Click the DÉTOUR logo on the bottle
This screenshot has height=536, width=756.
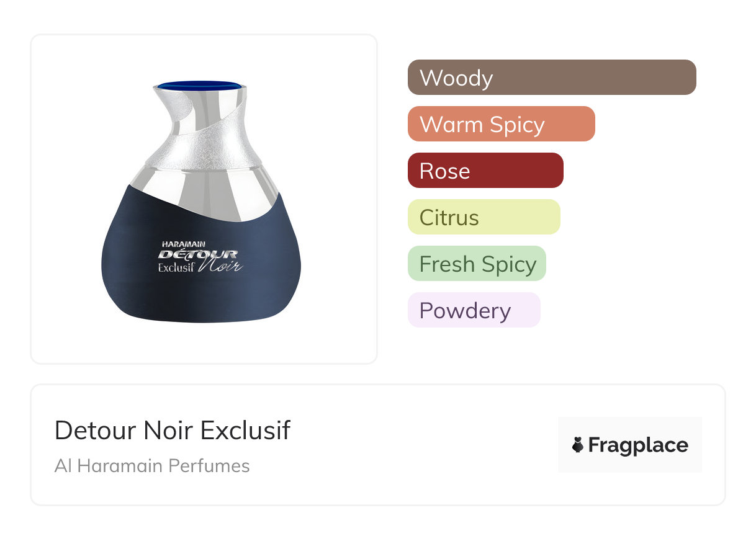coord(198,254)
